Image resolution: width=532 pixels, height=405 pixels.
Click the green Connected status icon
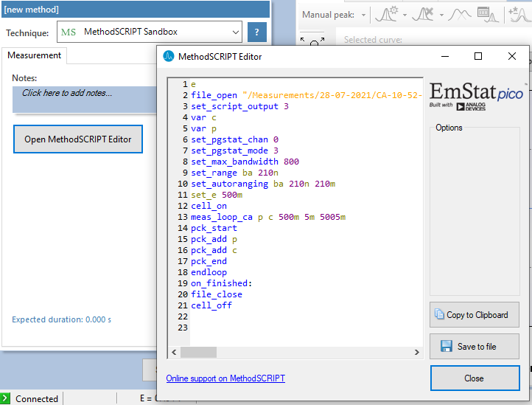coord(6,398)
